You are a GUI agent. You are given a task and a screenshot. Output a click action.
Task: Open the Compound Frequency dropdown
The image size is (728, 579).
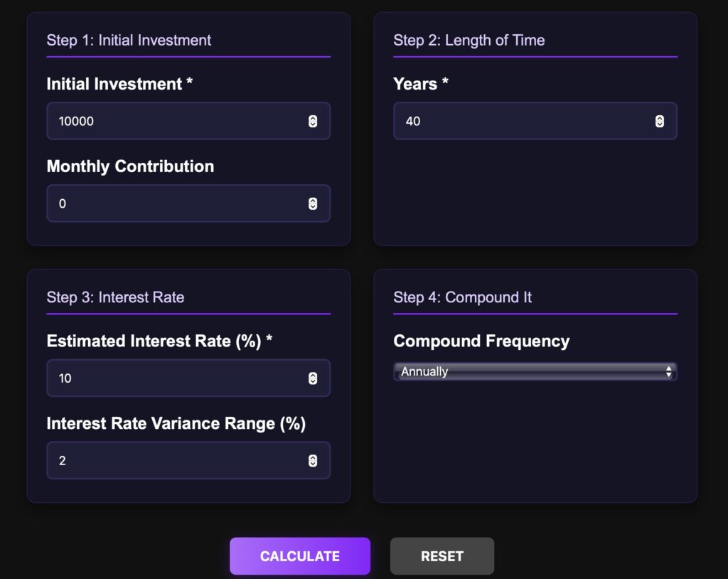click(x=535, y=371)
